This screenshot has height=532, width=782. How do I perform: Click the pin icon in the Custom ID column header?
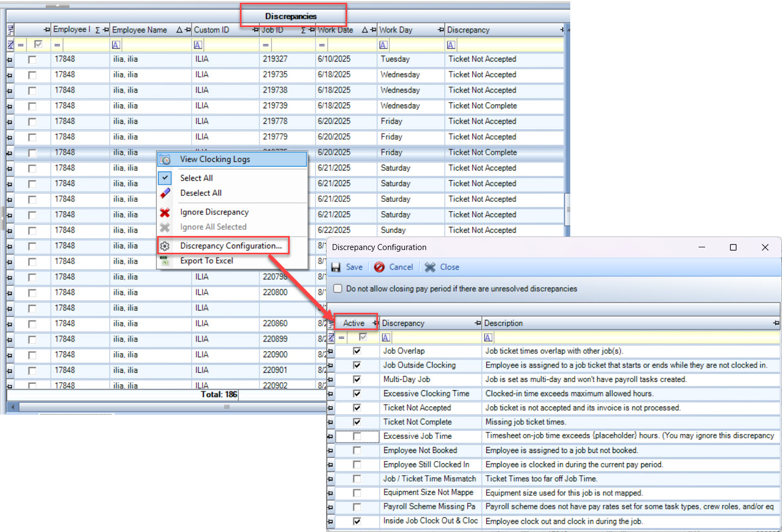(x=256, y=30)
